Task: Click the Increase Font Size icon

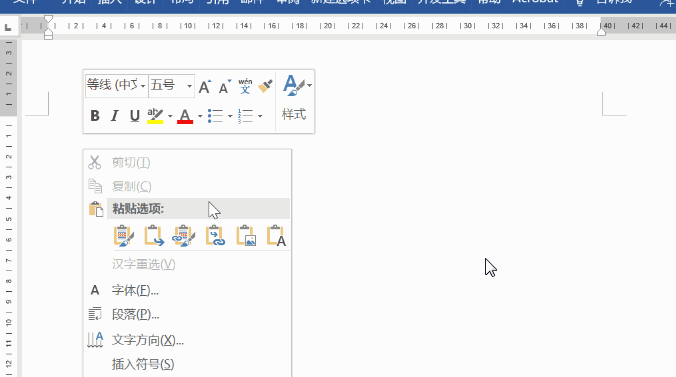Action: 205,86
